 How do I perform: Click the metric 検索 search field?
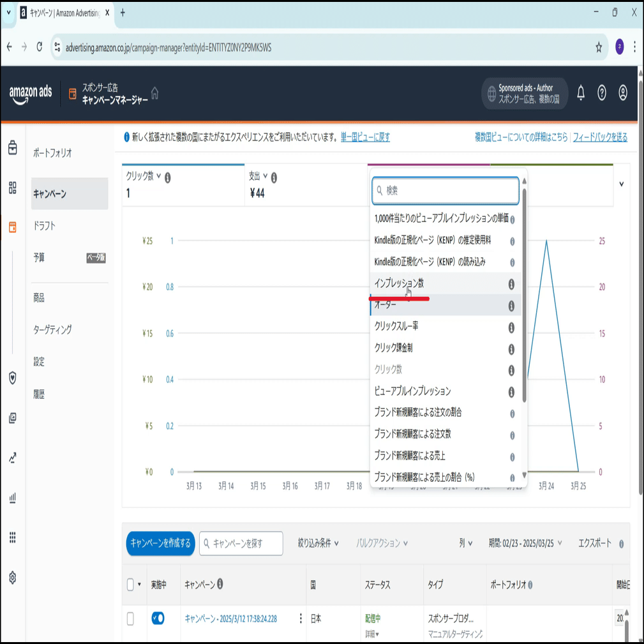[x=446, y=191]
